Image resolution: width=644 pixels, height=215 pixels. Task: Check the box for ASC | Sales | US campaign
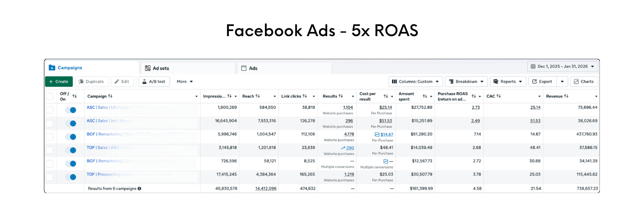(x=50, y=110)
